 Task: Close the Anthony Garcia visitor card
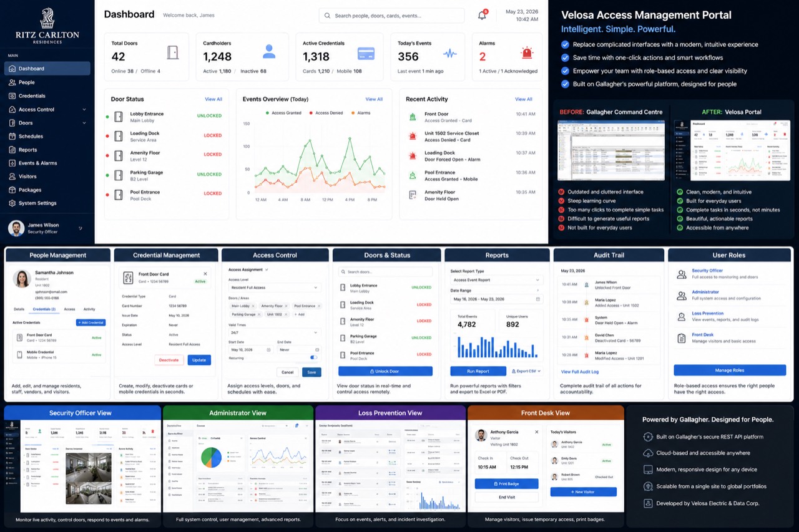536,432
